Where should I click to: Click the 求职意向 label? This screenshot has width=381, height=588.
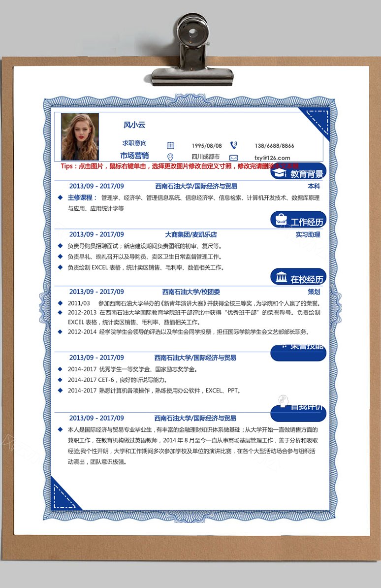click(x=134, y=143)
